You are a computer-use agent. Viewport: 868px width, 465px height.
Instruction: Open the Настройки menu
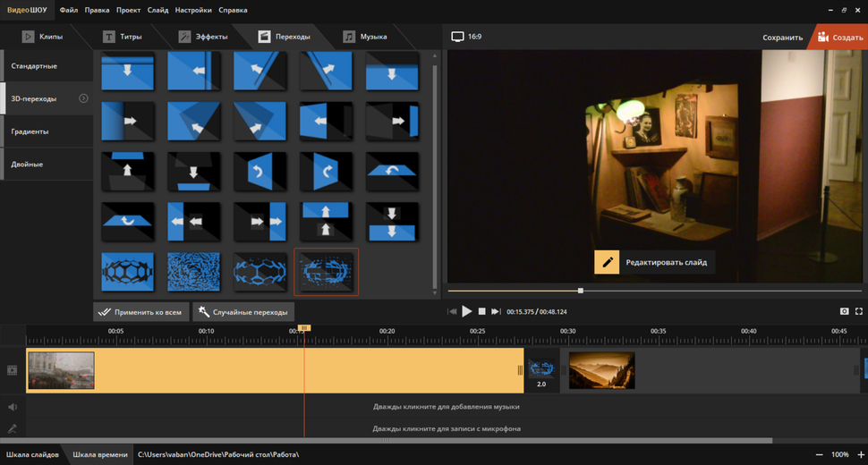point(193,10)
